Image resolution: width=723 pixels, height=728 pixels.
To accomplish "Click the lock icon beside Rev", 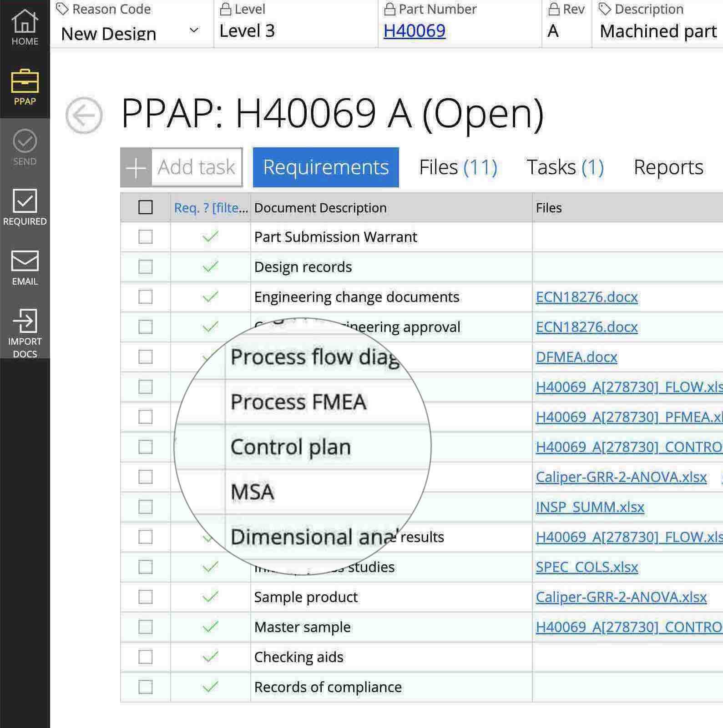I will tap(554, 9).
